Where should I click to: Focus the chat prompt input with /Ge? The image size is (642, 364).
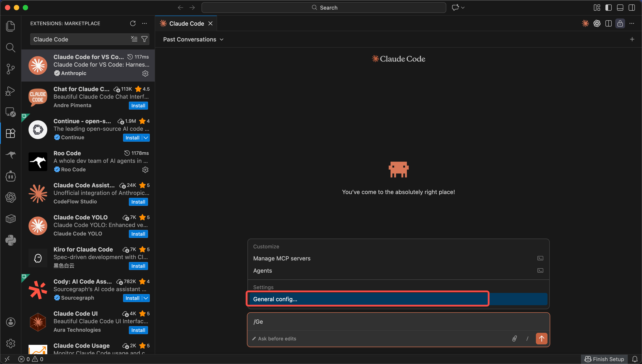pyautogui.click(x=398, y=321)
